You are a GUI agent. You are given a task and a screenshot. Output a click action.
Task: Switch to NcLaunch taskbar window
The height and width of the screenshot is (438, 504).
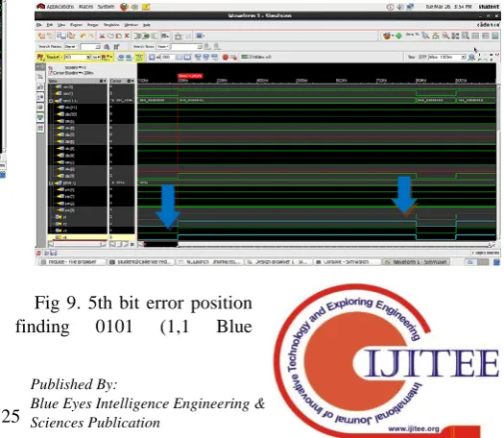pos(209,262)
